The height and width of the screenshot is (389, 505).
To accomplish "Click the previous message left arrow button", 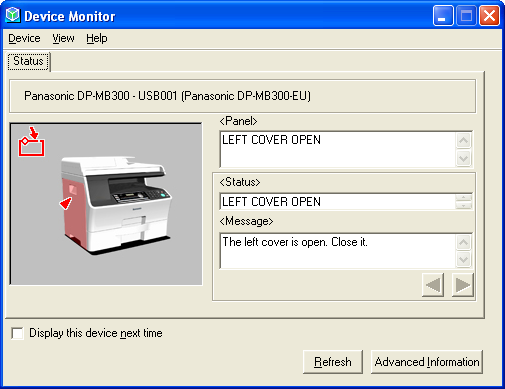I will [x=433, y=285].
